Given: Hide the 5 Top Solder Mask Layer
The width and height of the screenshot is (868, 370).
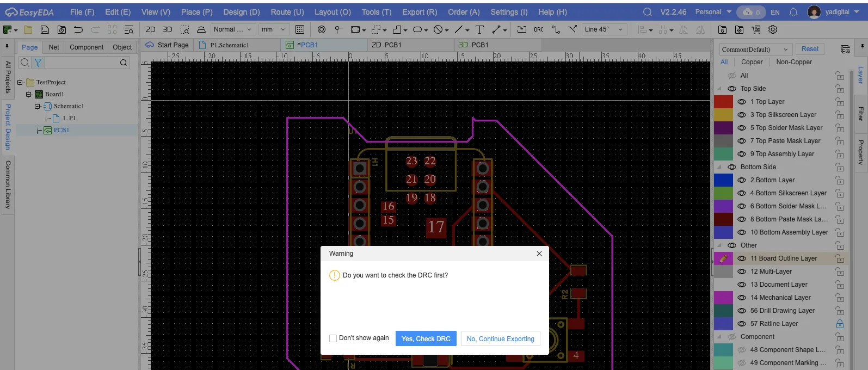Looking at the screenshot, I should pos(742,128).
